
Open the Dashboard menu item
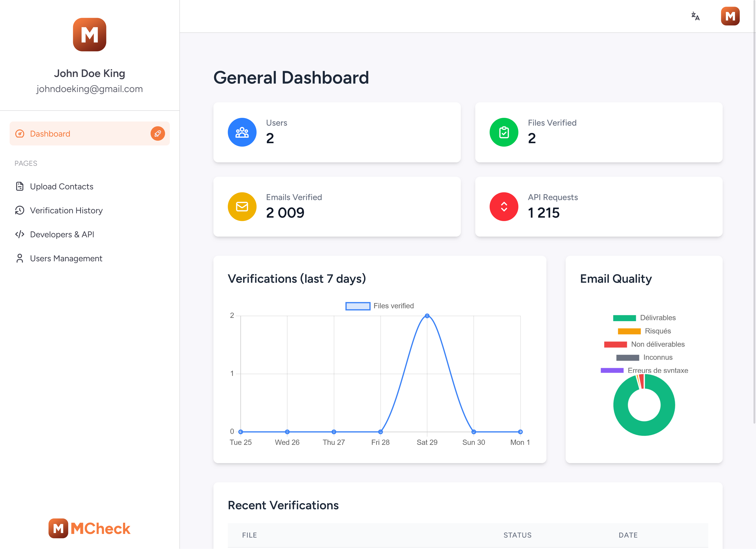click(50, 133)
